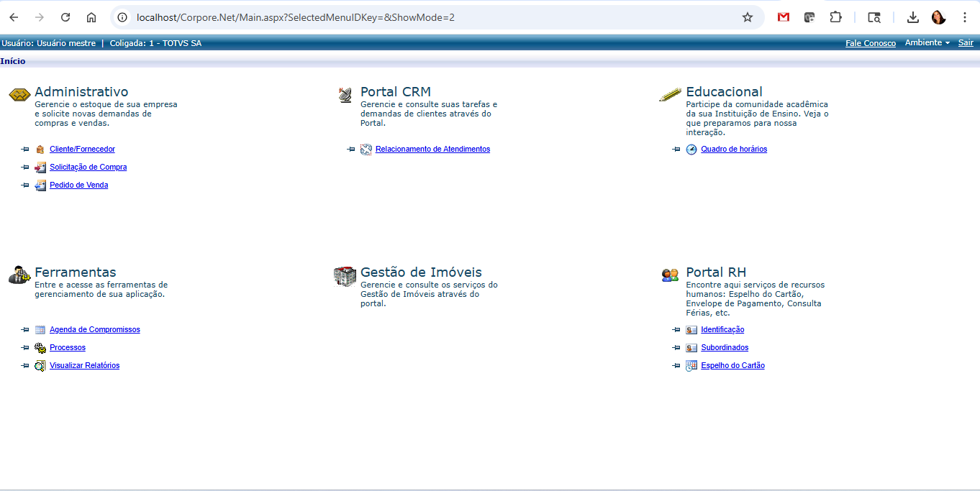Click the Gestão de Imóveis heading

[x=421, y=272]
